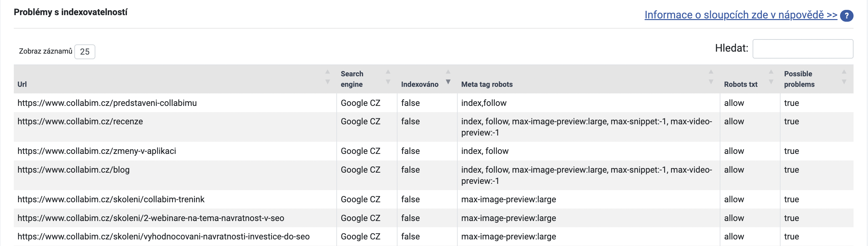Click max-image-preview:large in collabim-trenink row
This screenshot has width=868, height=246.
click(x=508, y=199)
